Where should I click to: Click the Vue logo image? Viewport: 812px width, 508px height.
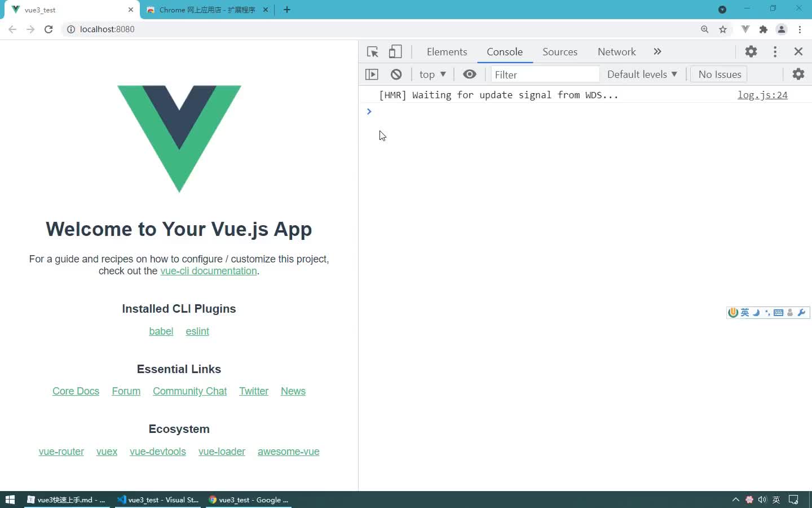click(179, 139)
